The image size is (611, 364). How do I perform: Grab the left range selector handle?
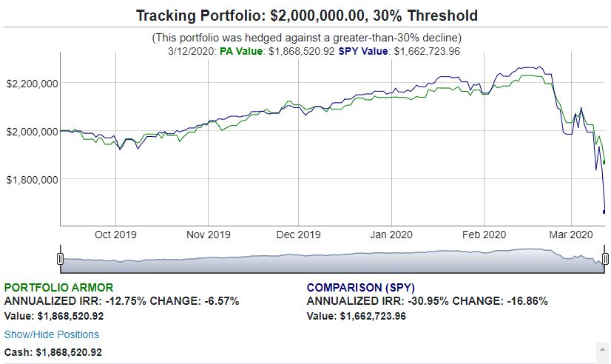(61, 259)
